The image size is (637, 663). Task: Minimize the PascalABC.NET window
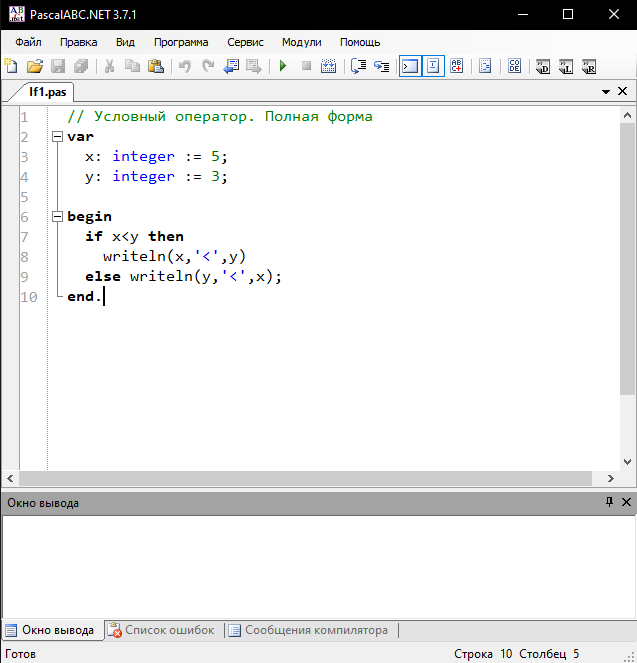point(523,14)
